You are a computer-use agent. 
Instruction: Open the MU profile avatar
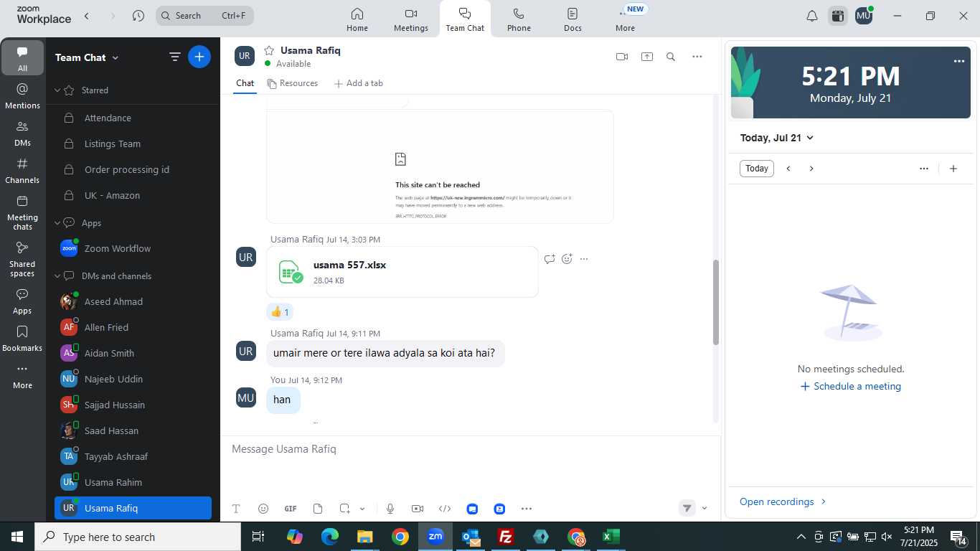(864, 16)
